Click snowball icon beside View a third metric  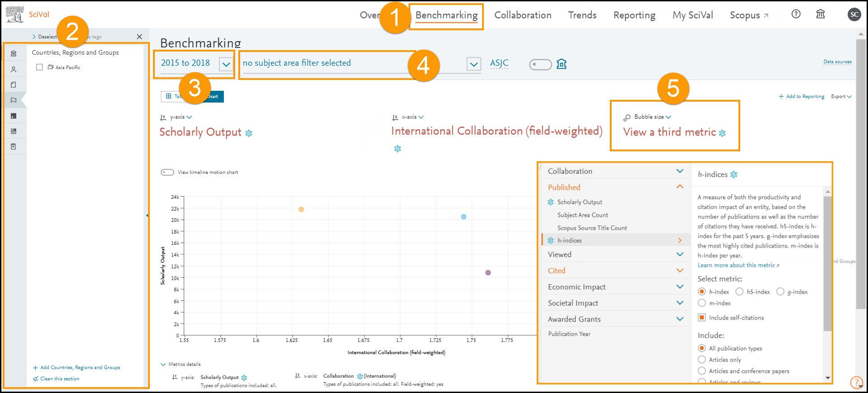(x=722, y=133)
